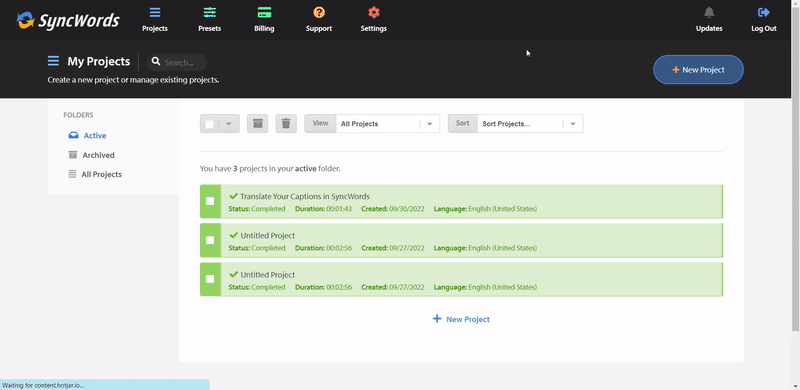Click the plus icon on bottom New Project
This screenshot has height=390, width=800.
(x=437, y=319)
